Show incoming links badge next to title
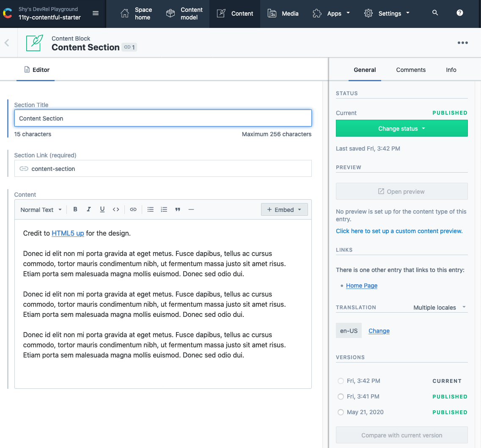The width and height of the screenshot is (481, 448). coord(129,47)
